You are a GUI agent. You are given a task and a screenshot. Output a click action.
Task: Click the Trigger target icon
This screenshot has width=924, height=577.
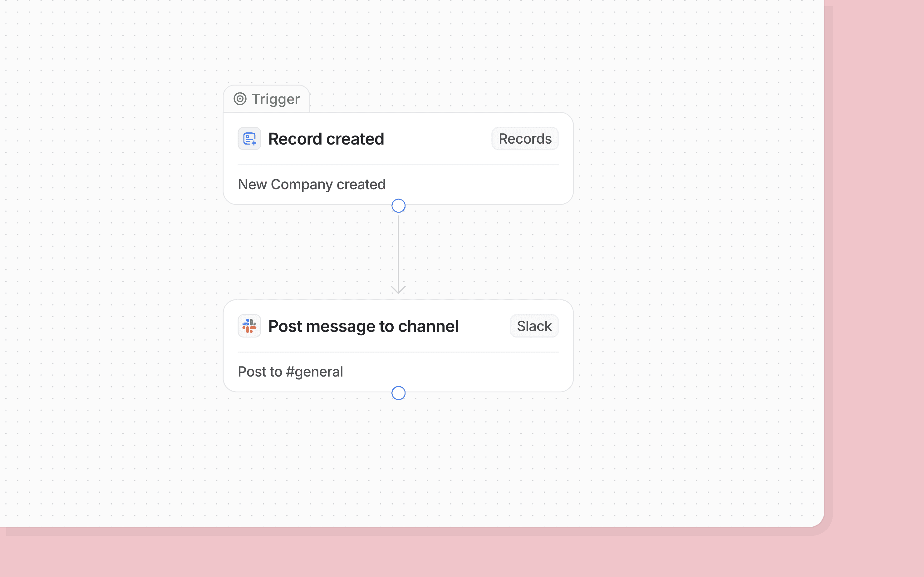(240, 99)
